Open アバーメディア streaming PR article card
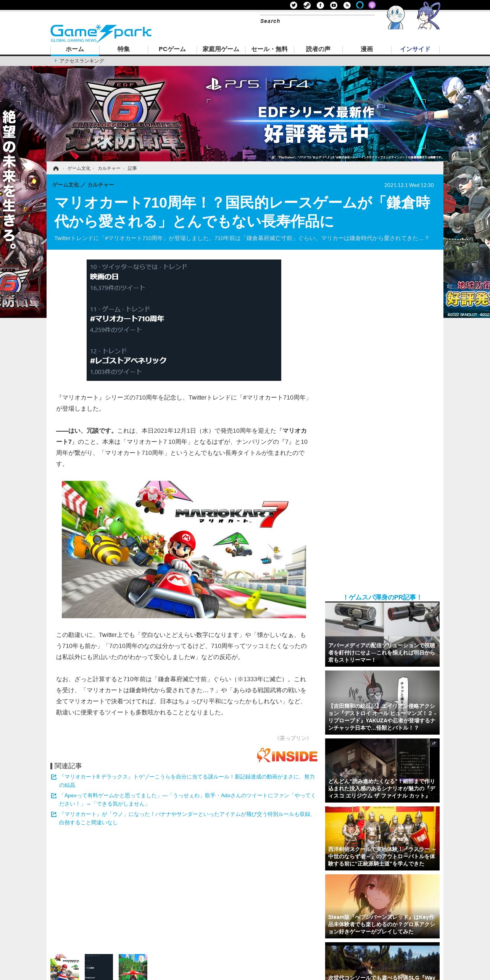Image resolution: width=490 pixels, height=980 pixels. coord(382,634)
